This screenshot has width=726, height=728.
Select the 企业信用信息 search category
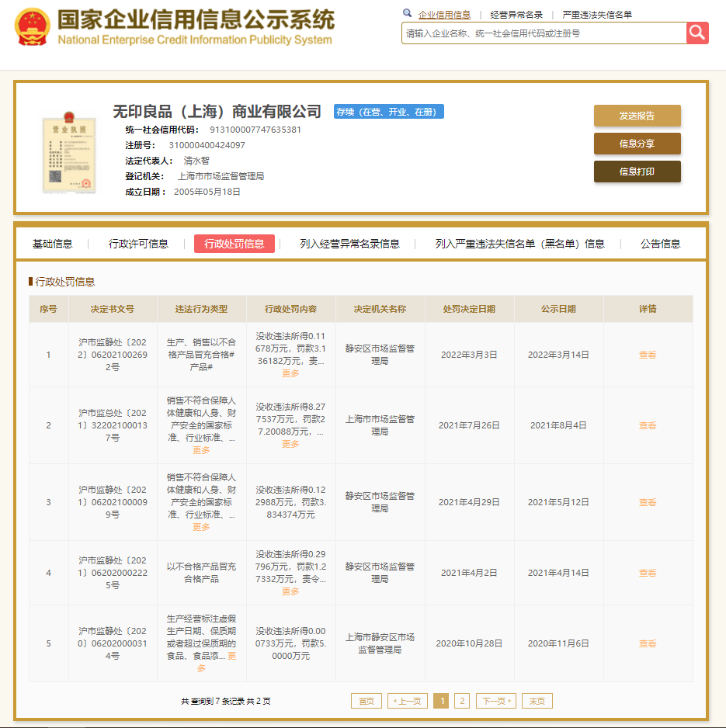pos(444,15)
